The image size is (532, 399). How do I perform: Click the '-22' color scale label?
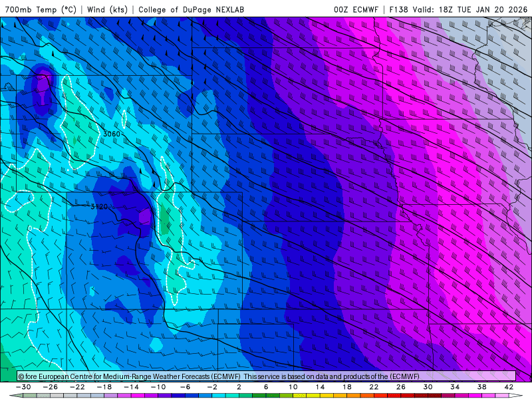[x=77, y=387]
